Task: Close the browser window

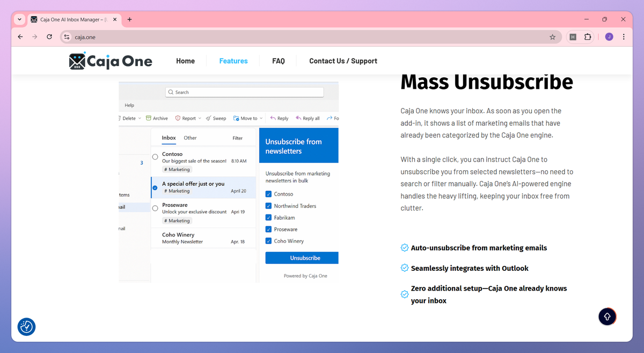Action: click(x=623, y=19)
